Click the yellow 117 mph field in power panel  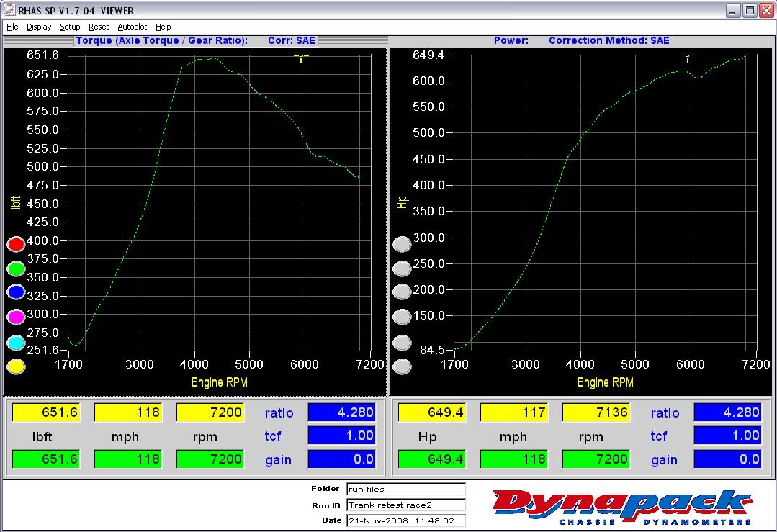coord(514,412)
